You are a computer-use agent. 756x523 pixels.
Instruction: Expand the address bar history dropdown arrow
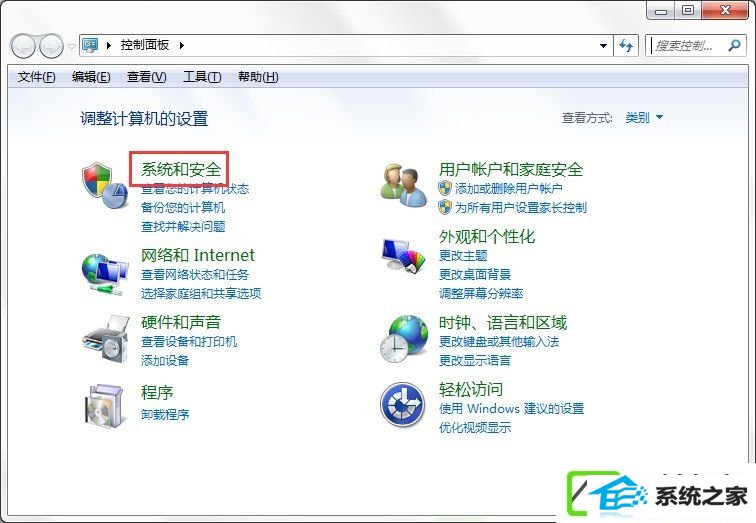click(x=603, y=46)
